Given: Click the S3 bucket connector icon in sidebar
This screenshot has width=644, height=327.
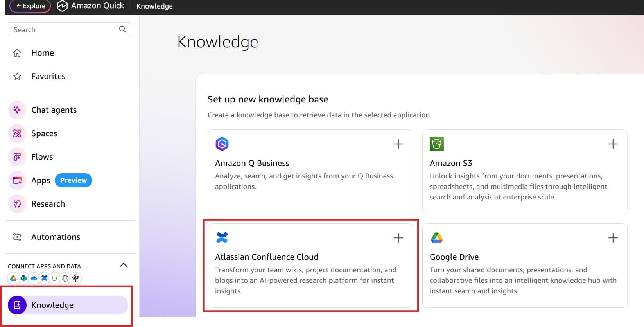Looking at the screenshot, I should 55,278.
